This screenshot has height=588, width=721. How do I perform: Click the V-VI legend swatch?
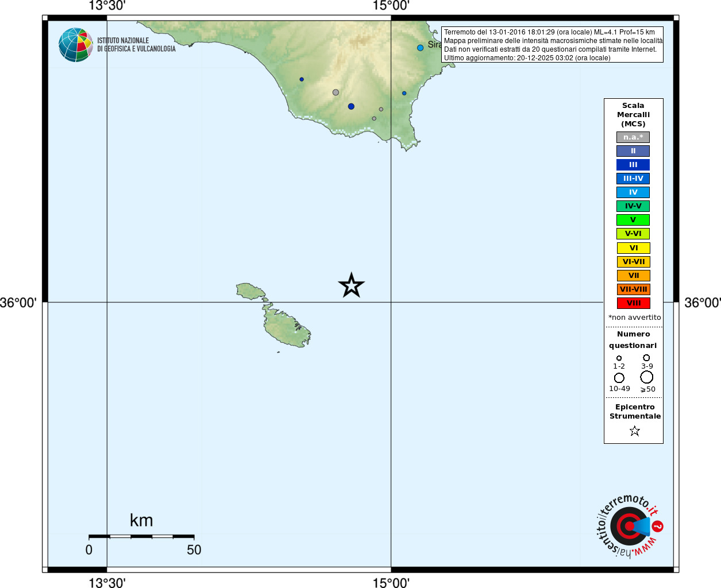pyautogui.click(x=633, y=234)
